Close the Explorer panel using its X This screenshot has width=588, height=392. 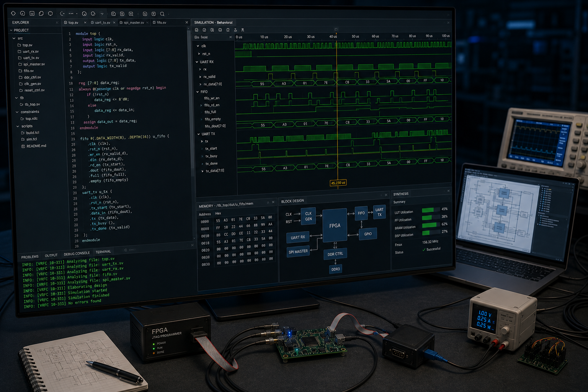(x=57, y=23)
